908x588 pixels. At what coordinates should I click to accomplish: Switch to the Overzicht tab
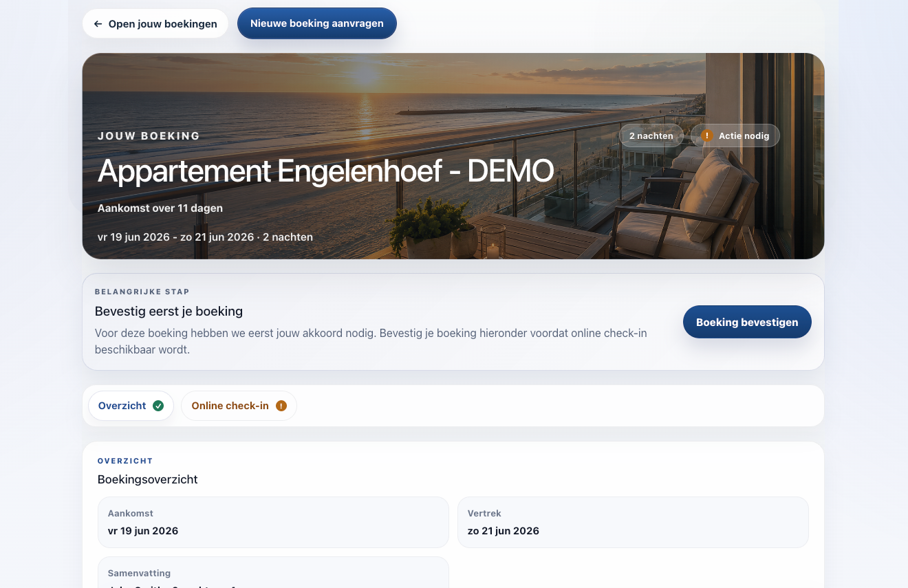[131, 406]
